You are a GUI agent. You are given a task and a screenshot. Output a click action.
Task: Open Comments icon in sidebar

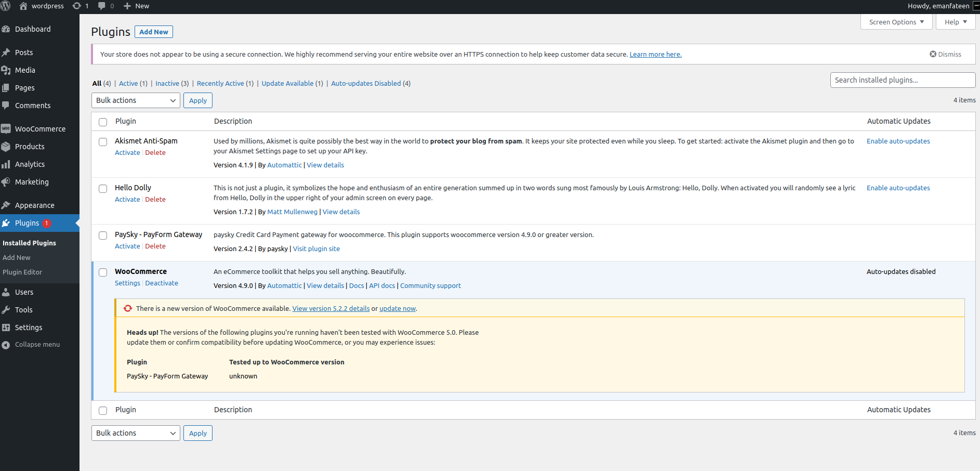(x=6, y=106)
